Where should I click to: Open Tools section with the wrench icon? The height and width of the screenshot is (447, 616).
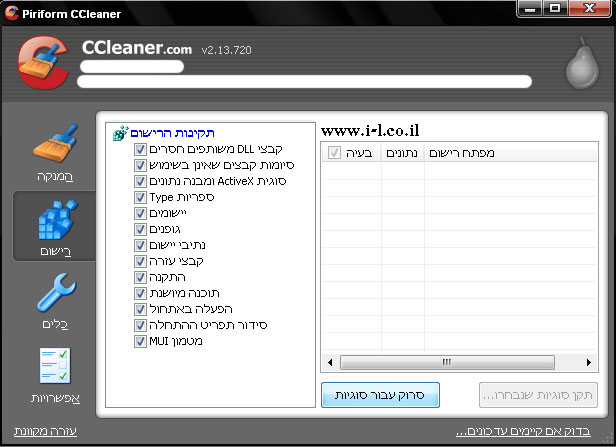click(x=55, y=299)
